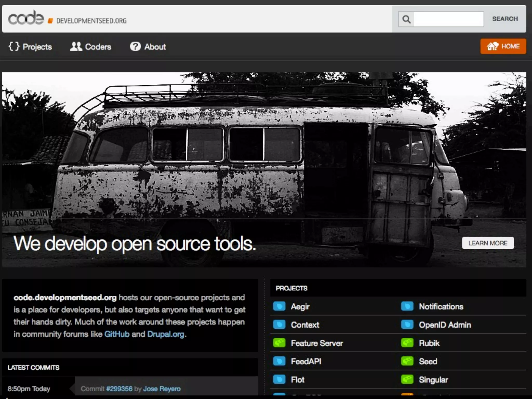Click the magnifying glass search icon
This screenshot has width=532, height=399.
coord(406,19)
